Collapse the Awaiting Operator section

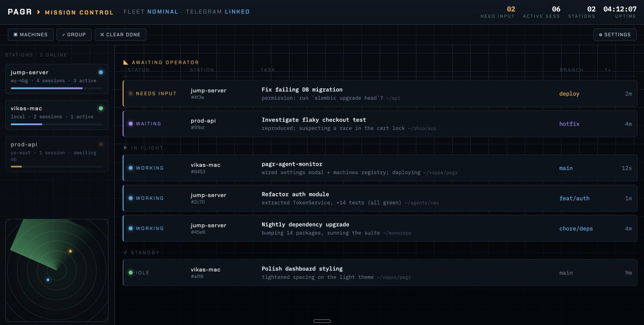[x=161, y=62]
